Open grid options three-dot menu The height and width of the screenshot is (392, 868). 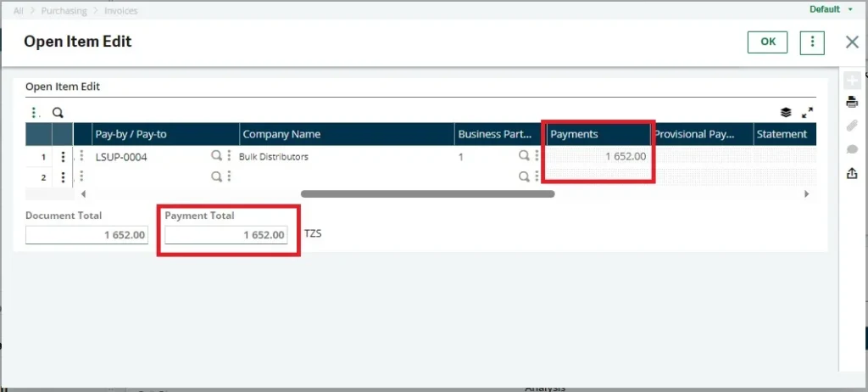(x=34, y=112)
